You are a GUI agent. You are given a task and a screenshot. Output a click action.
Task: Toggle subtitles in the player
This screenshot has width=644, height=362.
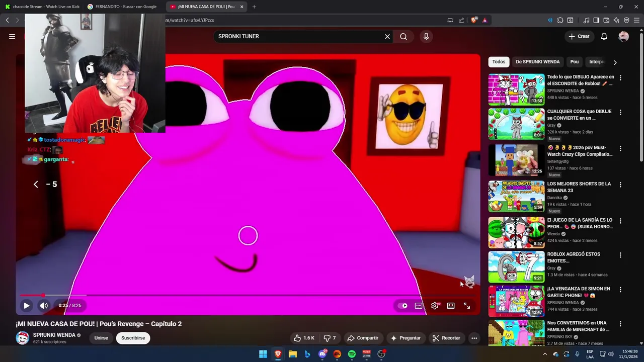click(419, 305)
